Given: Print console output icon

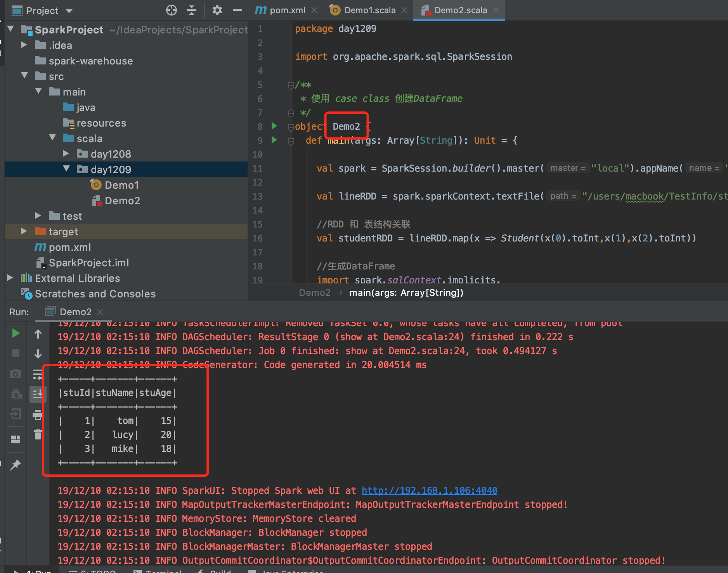Looking at the screenshot, I should pyautogui.click(x=38, y=415).
